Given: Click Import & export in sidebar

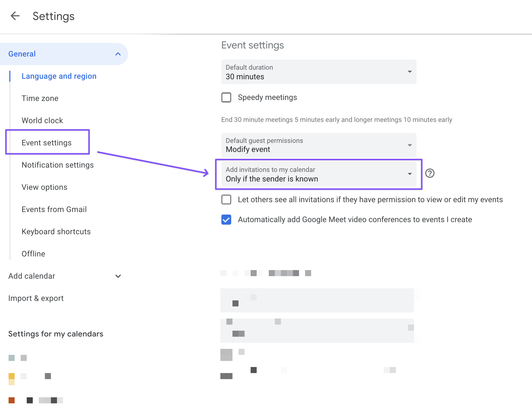Looking at the screenshot, I should (36, 298).
